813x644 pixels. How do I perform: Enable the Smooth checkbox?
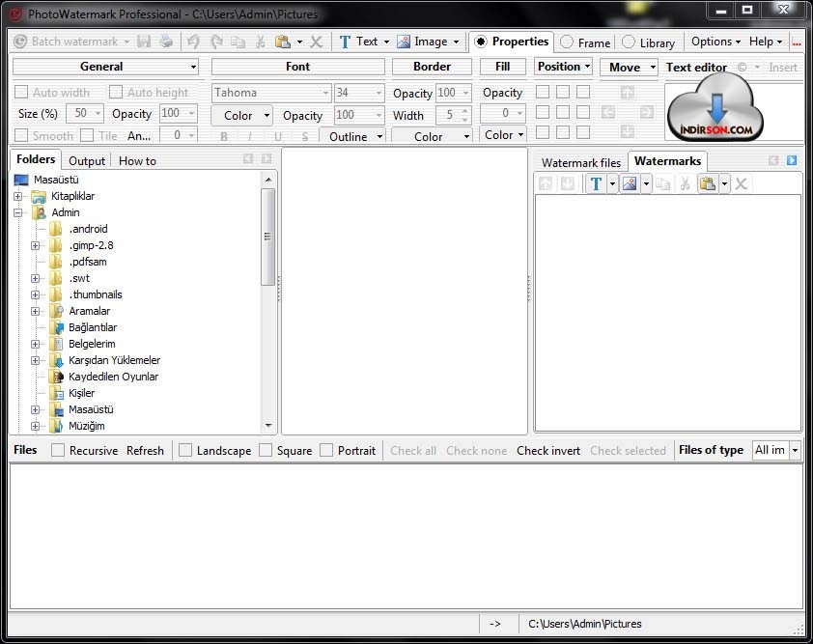21,135
